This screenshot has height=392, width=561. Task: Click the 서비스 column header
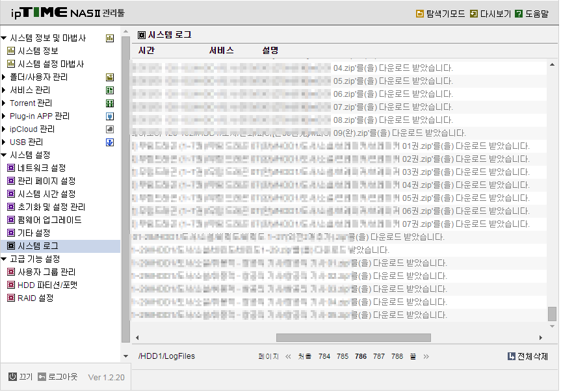pos(221,51)
